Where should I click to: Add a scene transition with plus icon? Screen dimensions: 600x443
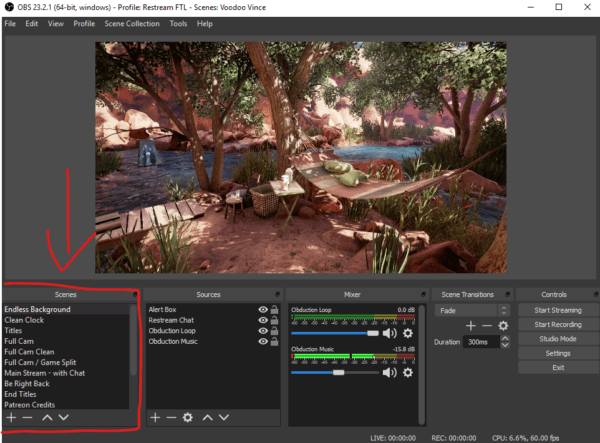click(471, 326)
